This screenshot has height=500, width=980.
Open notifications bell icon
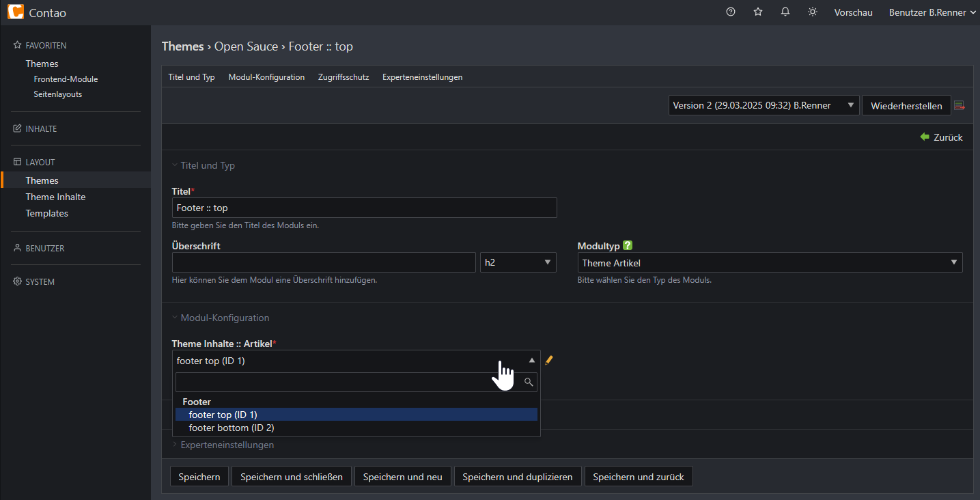[785, 12]
